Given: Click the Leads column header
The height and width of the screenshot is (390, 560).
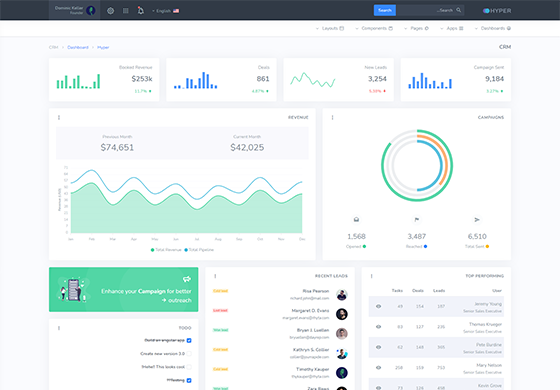Looking at the screenshot, I should 439,291.
